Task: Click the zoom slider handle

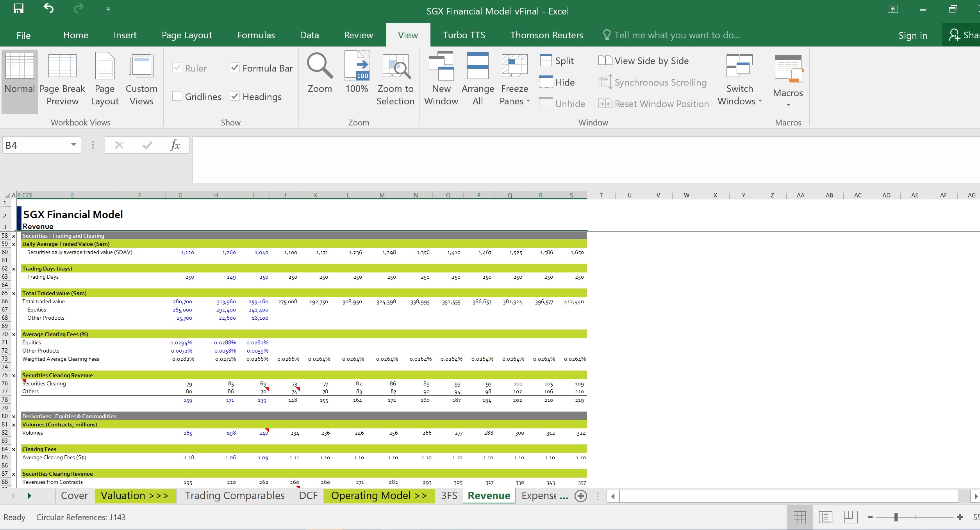Action: 896,517
